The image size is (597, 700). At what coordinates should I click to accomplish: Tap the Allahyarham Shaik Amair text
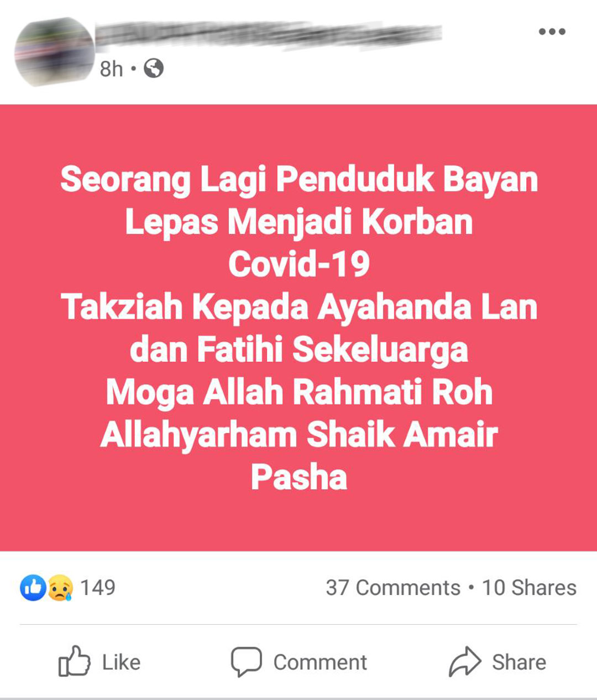(299, 434)
